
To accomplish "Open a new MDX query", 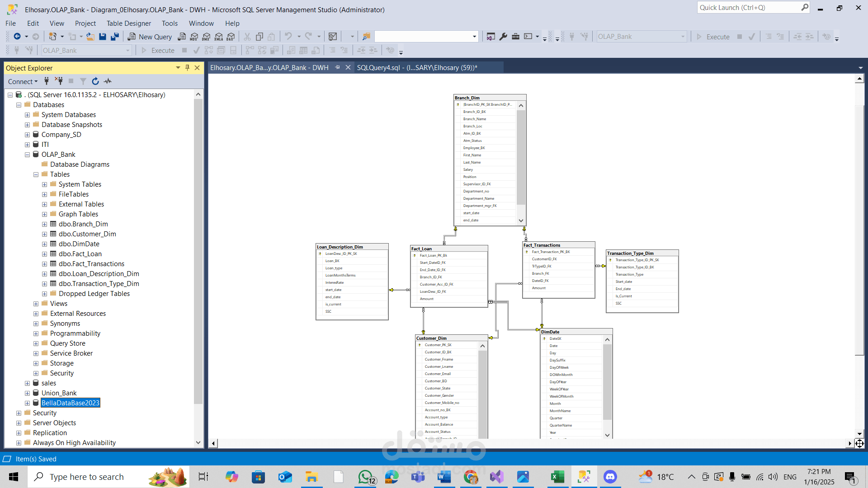I will (x=194, y=37).
